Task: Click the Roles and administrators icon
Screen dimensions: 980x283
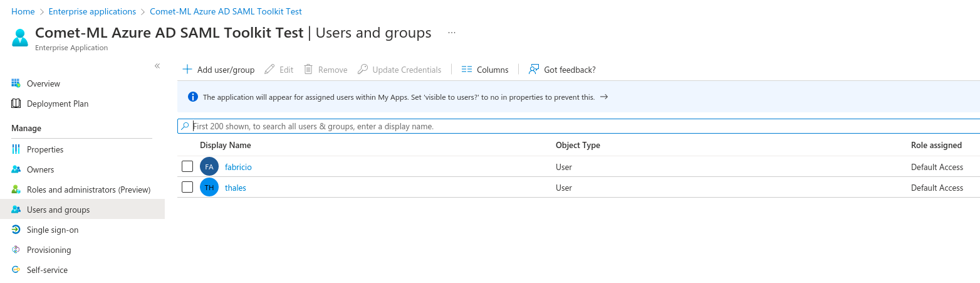Action: [x=16, y=190]
